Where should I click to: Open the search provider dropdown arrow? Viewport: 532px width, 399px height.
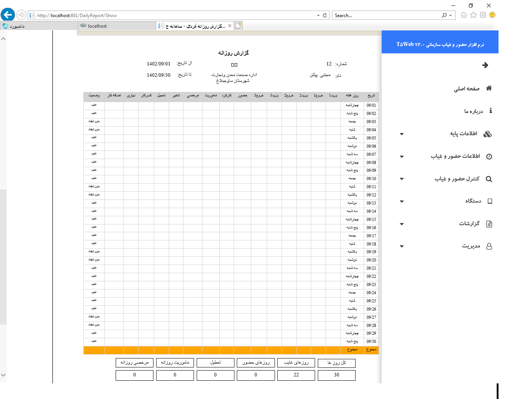click(450, 15)
